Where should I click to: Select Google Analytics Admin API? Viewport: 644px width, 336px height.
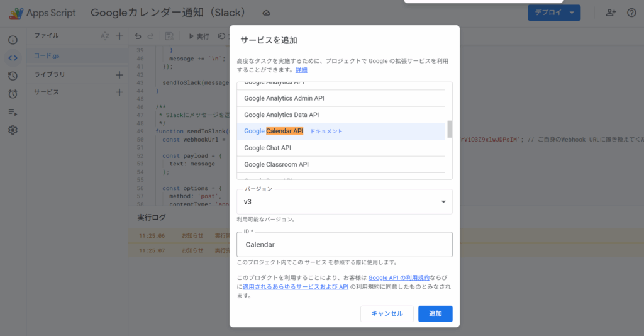coord(341,98)
